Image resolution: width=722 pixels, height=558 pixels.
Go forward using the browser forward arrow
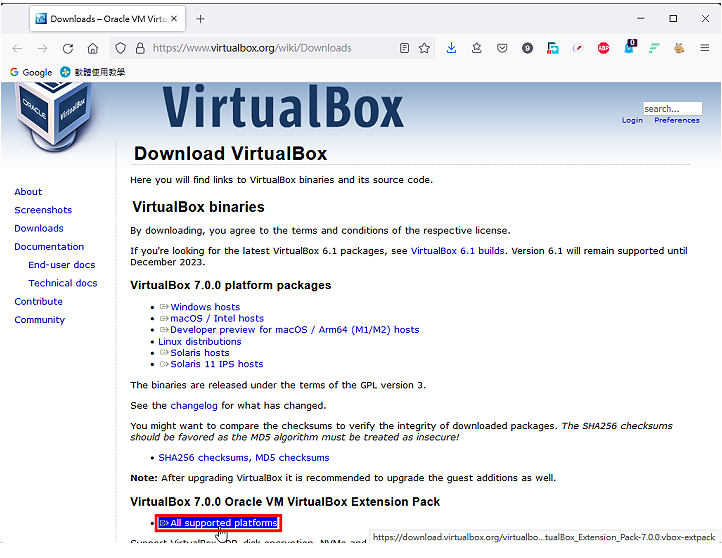42,48
